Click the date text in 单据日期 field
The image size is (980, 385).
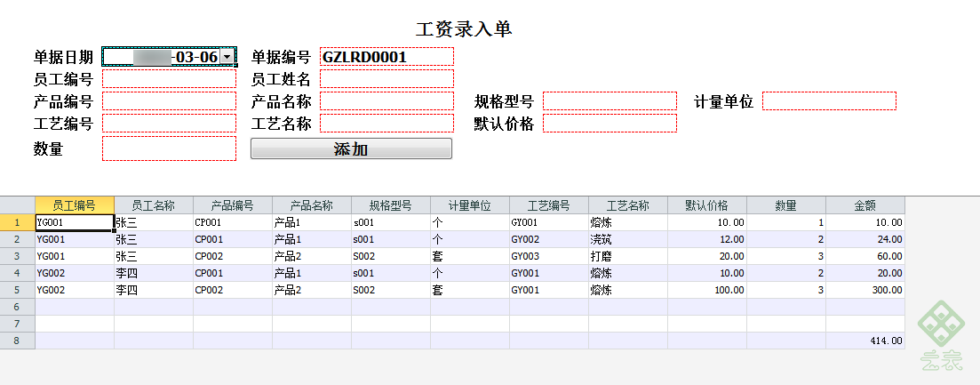click(195, 58)
